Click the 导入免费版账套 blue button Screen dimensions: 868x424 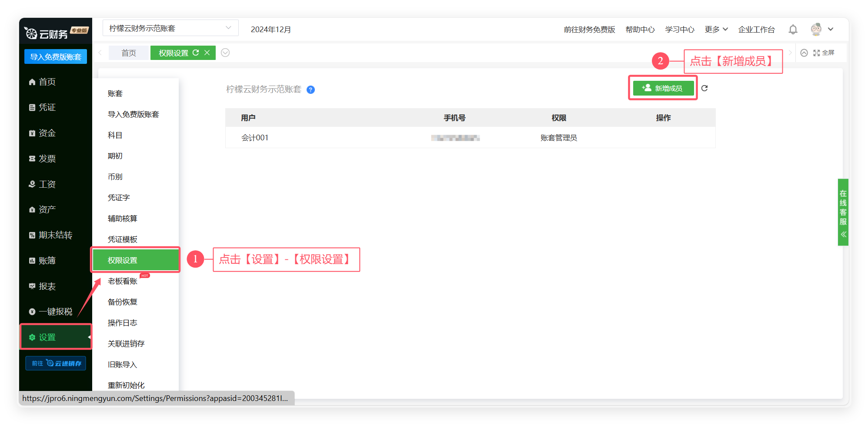[56, 57]
